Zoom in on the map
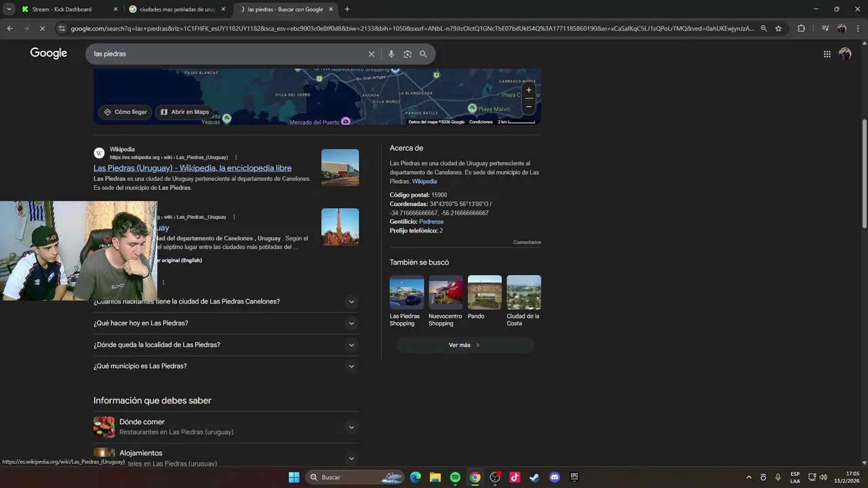 tap(529, 90)
